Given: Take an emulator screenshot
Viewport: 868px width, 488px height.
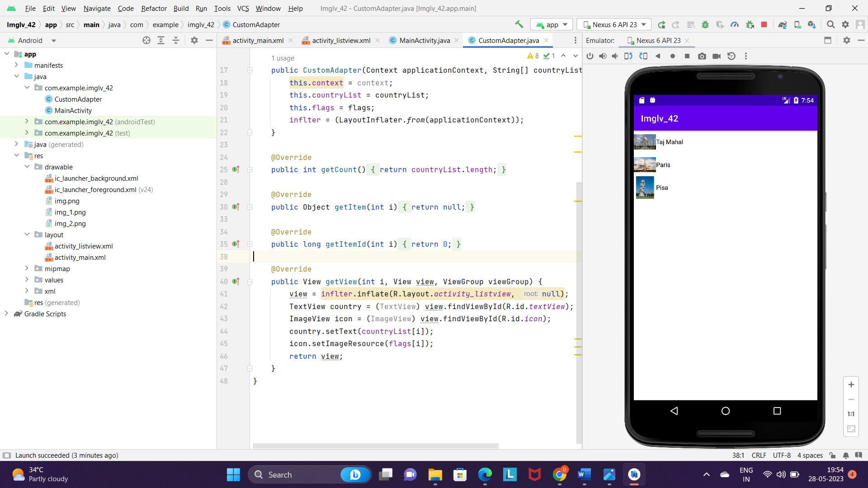Looking at the screenshot, I should pyautogui.click(x=702, y=56).
